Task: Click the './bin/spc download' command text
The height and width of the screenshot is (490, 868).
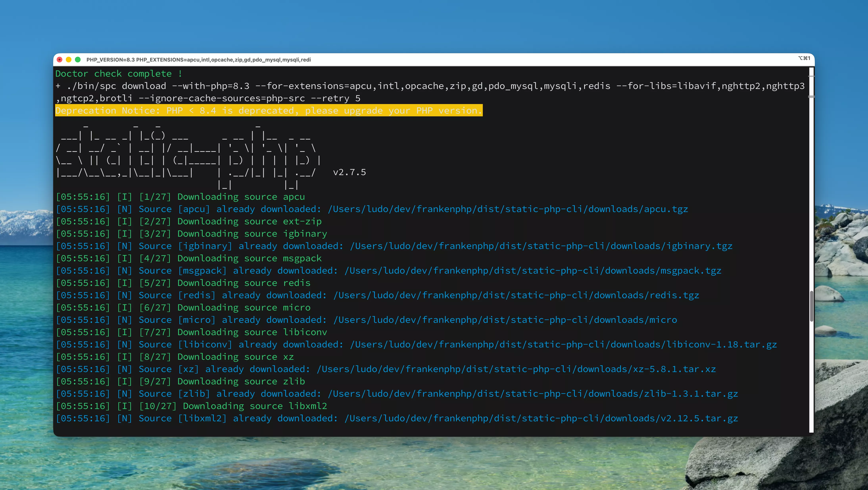Action: coord(116,86)
